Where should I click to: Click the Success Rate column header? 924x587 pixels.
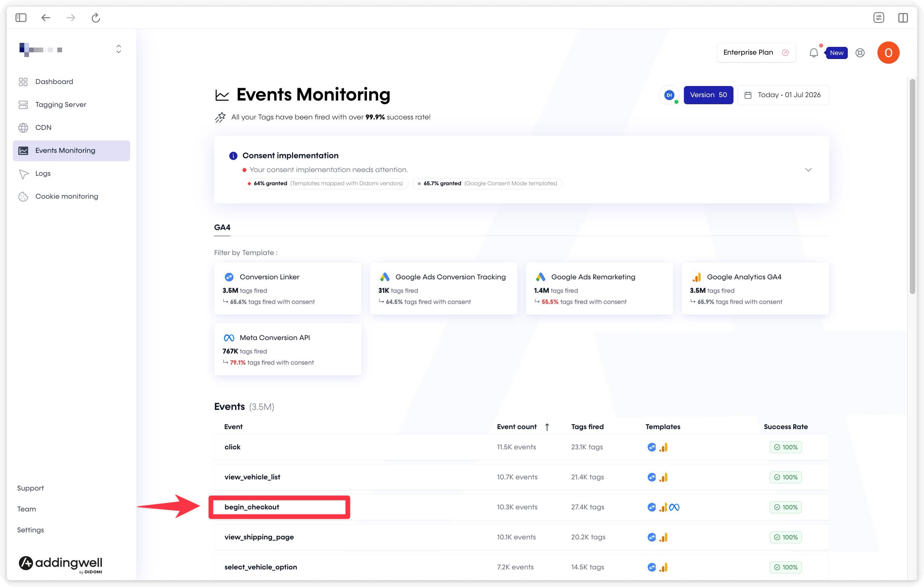click(x=785, y=426)
